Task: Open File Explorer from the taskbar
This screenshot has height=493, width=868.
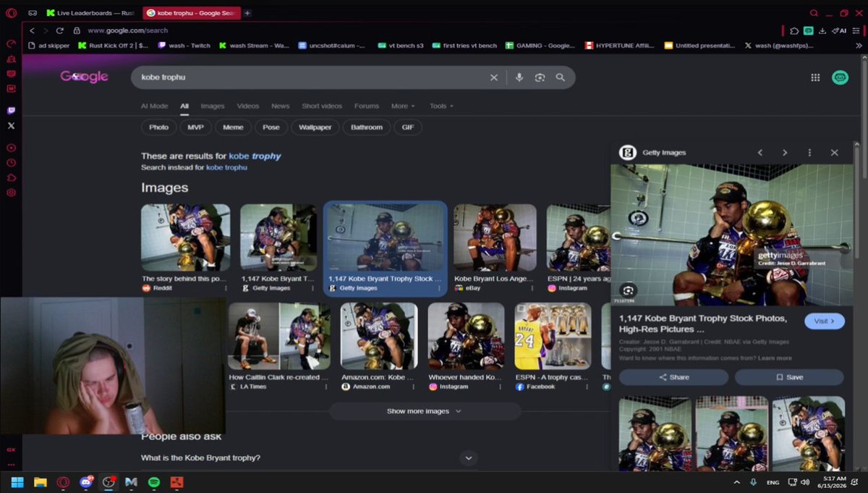Action: tap(40, 482)
